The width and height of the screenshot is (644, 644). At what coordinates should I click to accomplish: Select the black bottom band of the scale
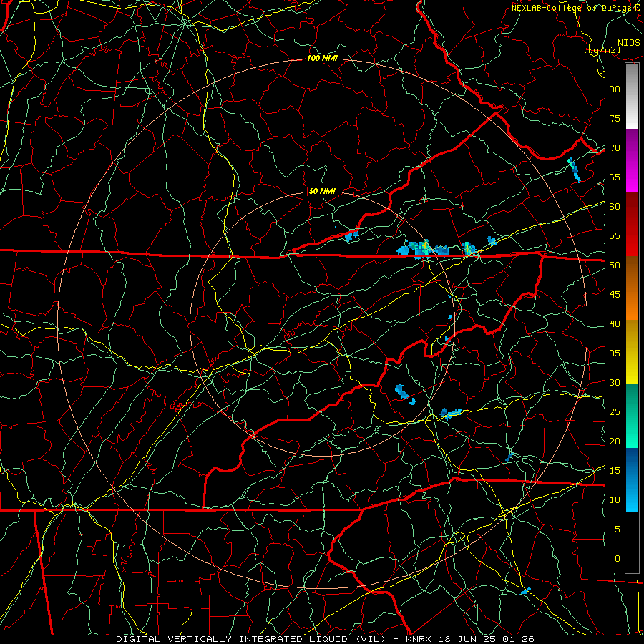point(632,542)
